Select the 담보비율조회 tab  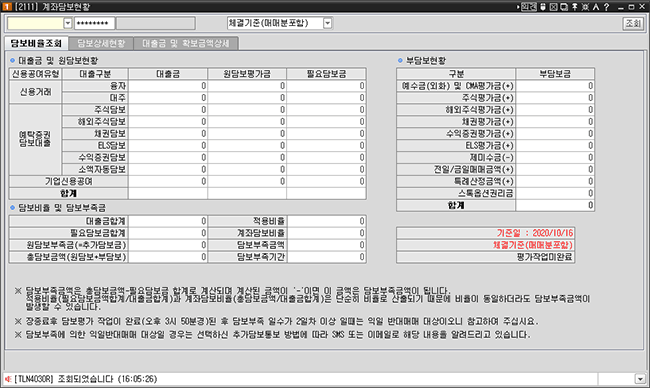tap(36, 43)
